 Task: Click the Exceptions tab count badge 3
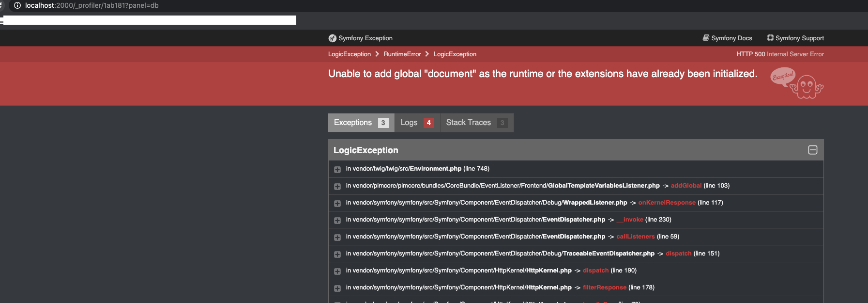tap(383, 123)
